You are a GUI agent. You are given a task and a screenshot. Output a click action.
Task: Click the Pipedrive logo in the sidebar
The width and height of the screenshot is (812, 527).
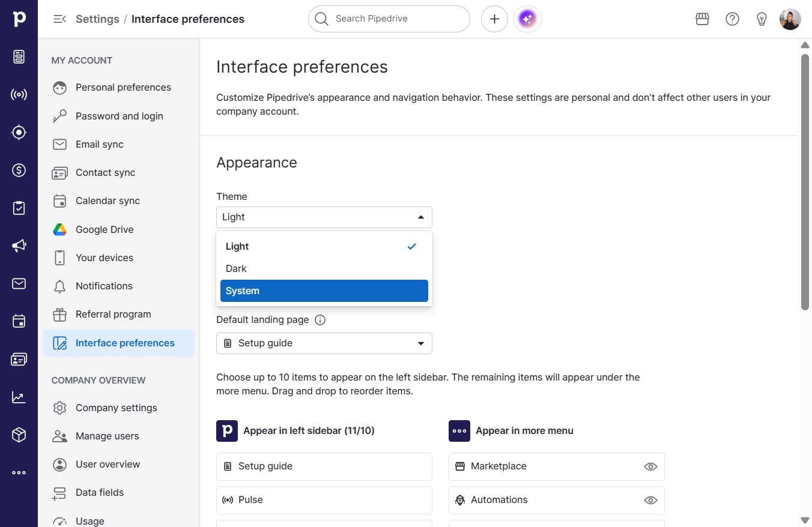coord(19,19)
